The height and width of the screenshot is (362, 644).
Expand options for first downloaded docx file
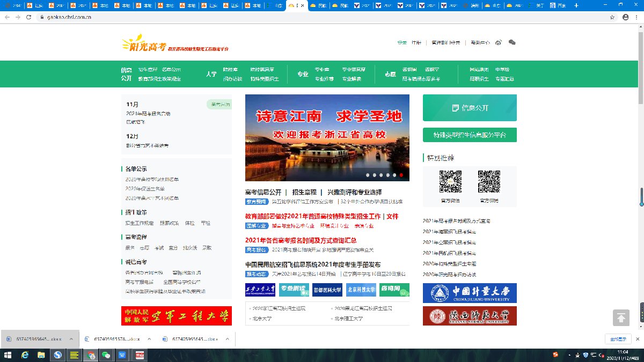coord(71,339)
